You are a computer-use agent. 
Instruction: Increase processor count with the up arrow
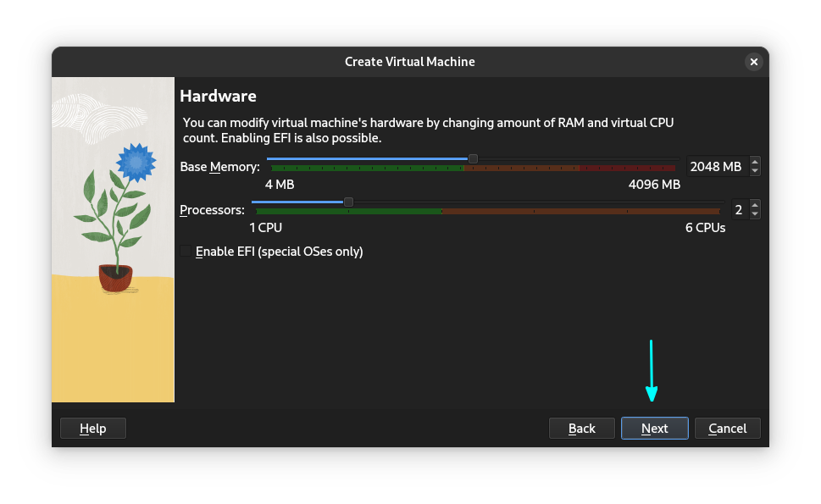[755, 205]
